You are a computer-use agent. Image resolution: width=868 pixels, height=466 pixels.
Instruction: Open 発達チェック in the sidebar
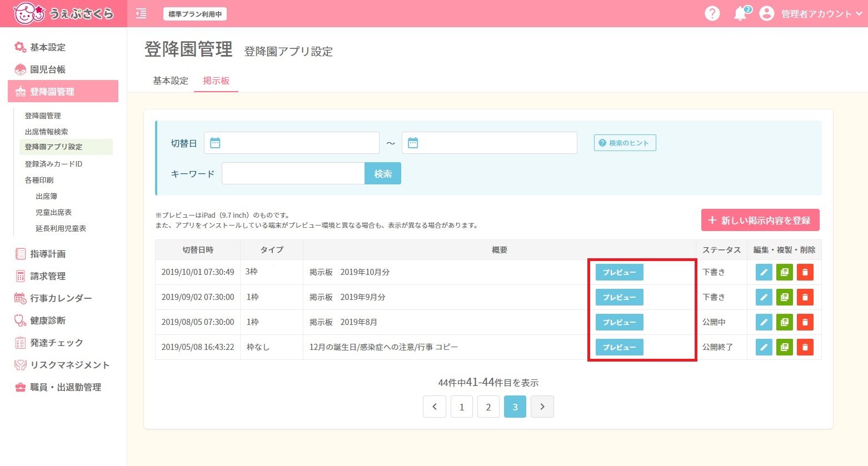pyautogui.click(x=49, y=343)
